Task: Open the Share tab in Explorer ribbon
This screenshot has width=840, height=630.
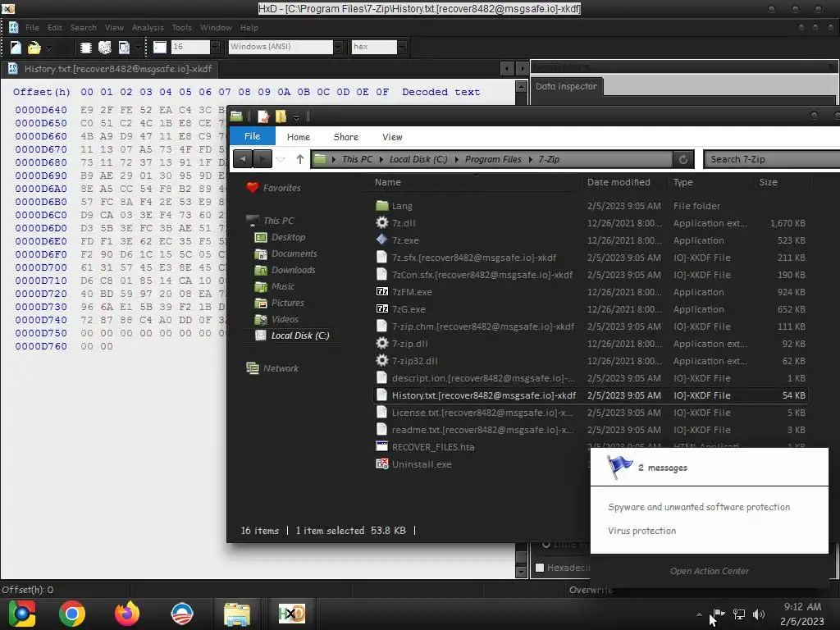Action: 345,137
